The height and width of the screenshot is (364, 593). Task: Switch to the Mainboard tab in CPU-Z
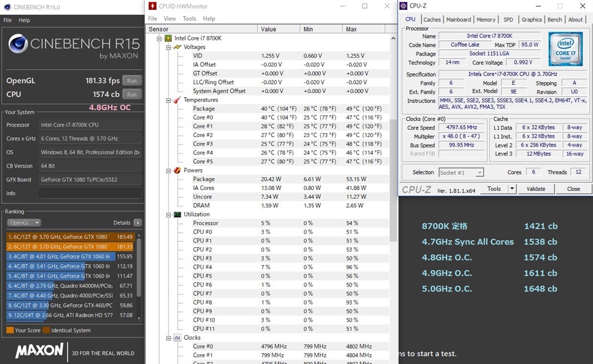(x=459, y=20)
